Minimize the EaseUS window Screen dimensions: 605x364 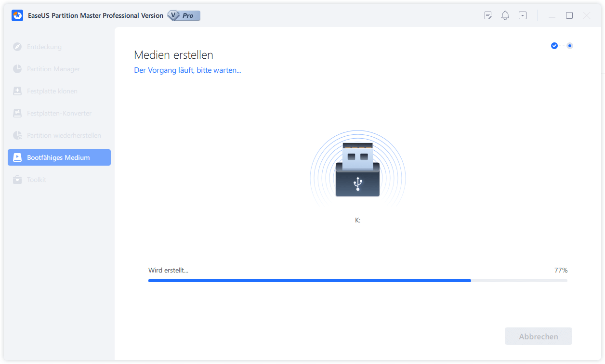point(552,16)
